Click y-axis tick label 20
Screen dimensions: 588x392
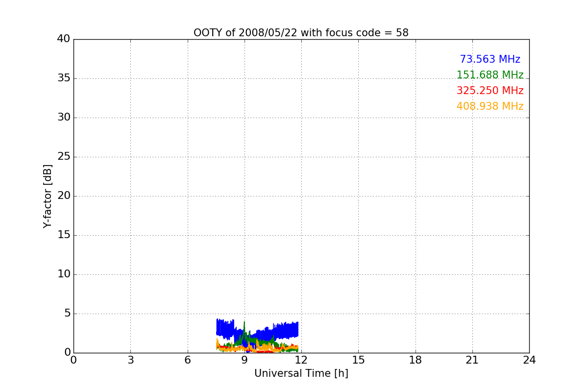[x=64, y=196]
